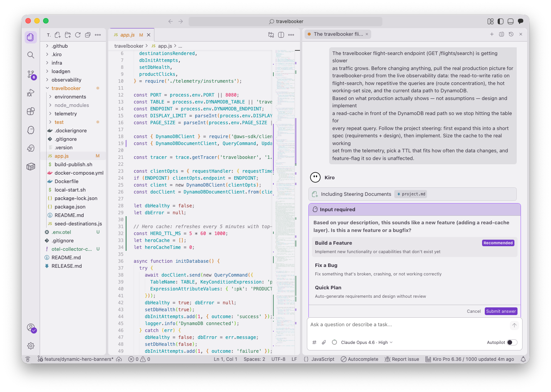Collapse all folders in explorer

click(88, 35)
